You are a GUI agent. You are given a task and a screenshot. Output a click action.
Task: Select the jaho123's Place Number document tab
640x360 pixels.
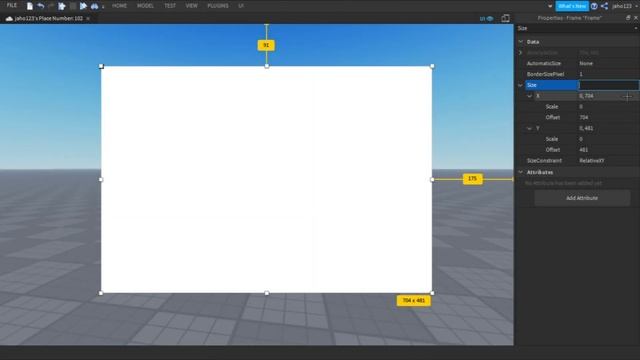click(x=48, y=18)
